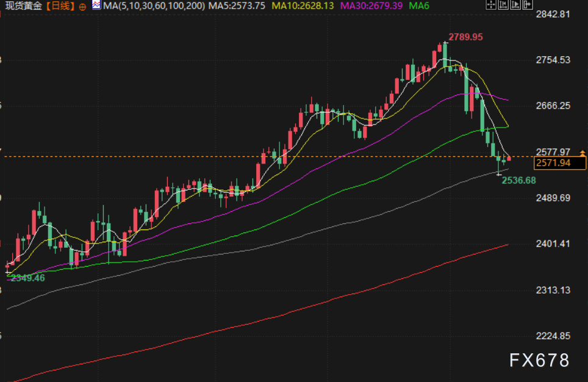Click the 现货黄金 symbol name

(24, 6)
